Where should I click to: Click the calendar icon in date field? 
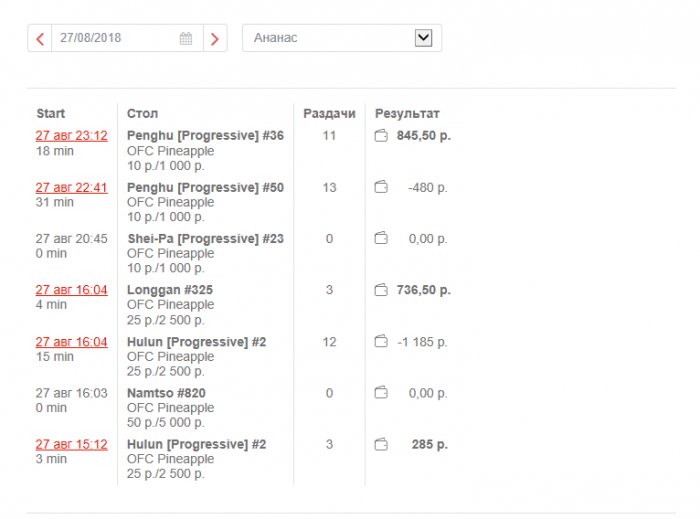(186, 39)
